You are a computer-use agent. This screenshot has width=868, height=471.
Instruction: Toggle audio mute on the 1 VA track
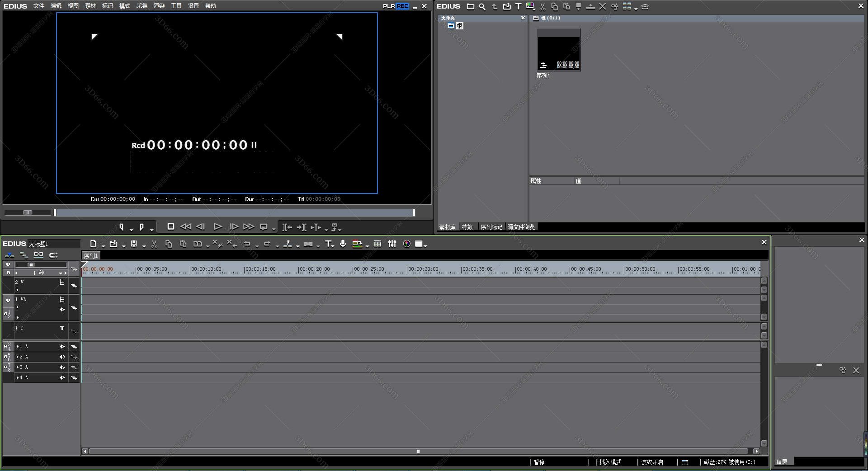pyautogui.click(x=62, y=310)
